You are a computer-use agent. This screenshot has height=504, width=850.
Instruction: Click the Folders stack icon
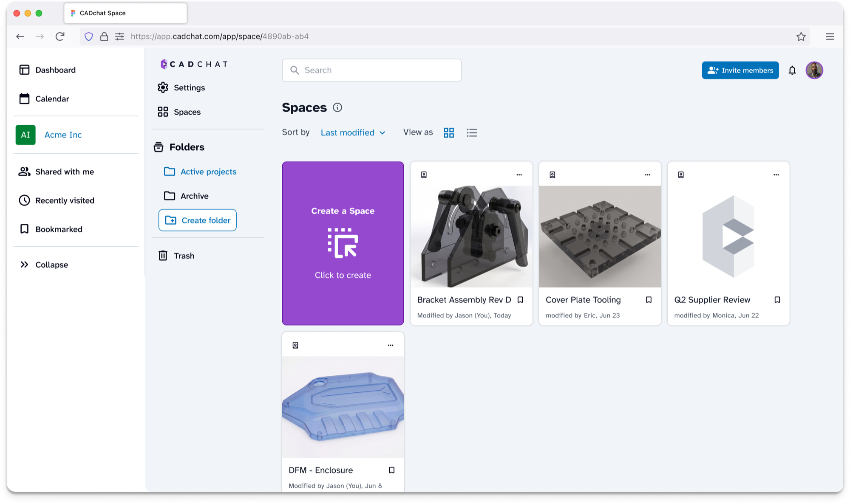[159, 147]
